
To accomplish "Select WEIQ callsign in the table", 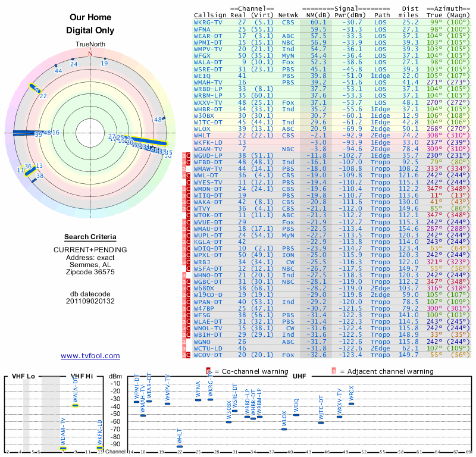I will 202,76.
